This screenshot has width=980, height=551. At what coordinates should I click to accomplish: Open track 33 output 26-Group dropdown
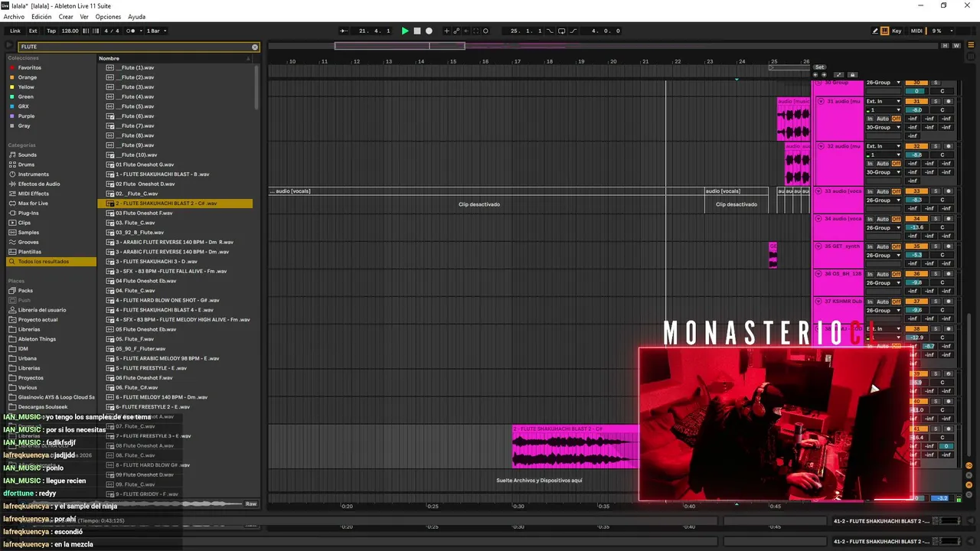pos(884,201)
